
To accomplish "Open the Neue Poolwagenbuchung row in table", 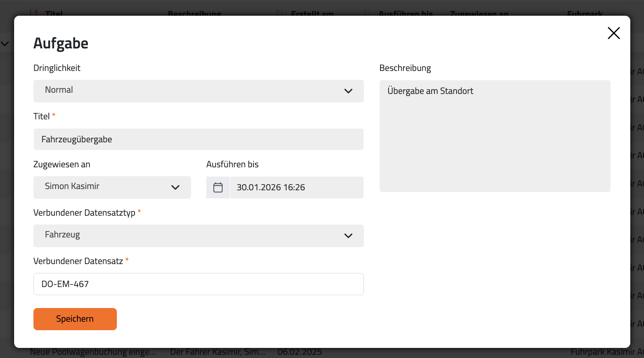I will (x=93, y=352).
